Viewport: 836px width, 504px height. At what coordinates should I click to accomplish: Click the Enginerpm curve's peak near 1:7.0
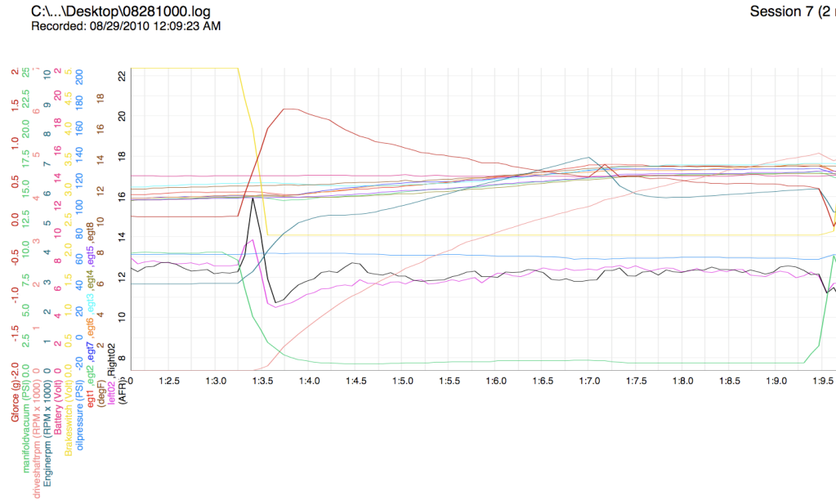point(588,157)
